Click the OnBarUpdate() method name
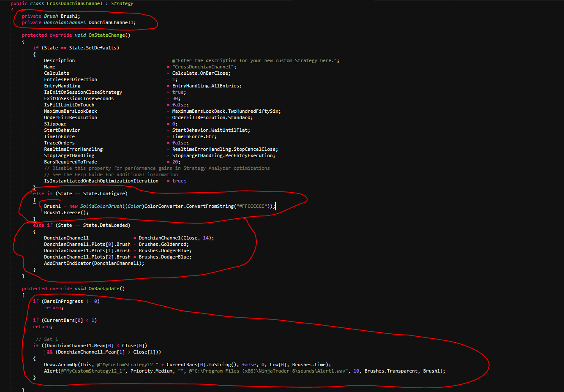Viewport: 564px width, 392px height. coord(107,289)
